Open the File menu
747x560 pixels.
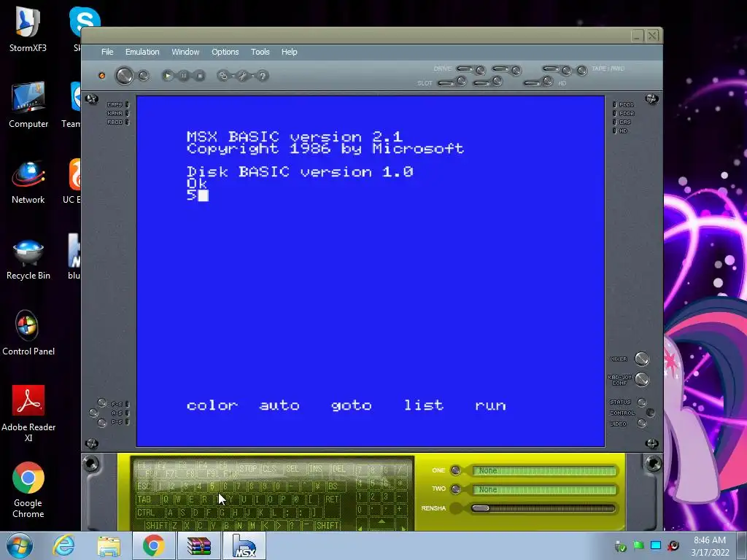[107, 52]
